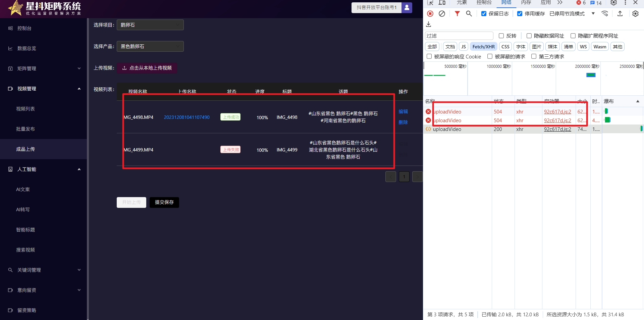Open the 202312081041107490 upload name link

[186, 117]
